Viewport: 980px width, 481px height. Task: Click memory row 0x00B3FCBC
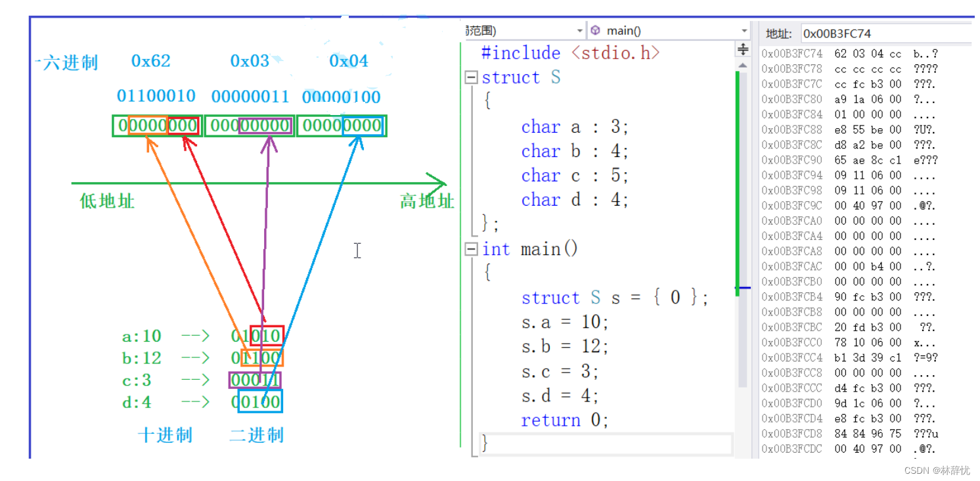click(x=849, y=327)
